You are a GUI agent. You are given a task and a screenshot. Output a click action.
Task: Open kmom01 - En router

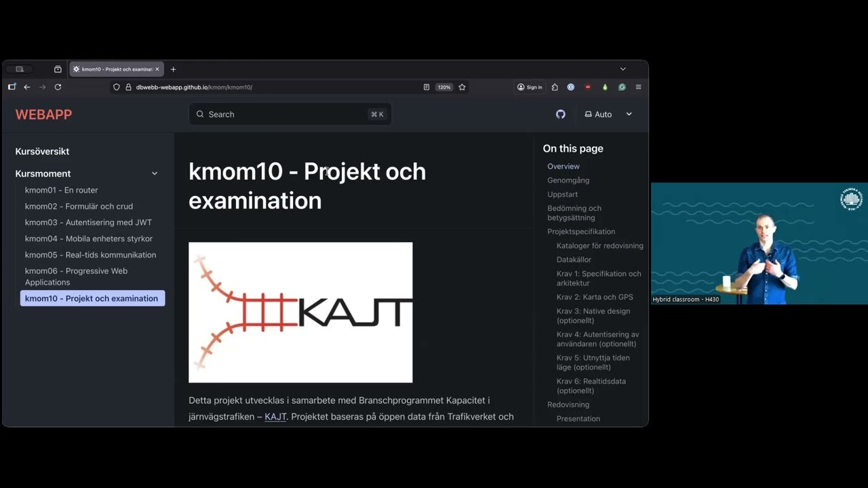(62, 190)
